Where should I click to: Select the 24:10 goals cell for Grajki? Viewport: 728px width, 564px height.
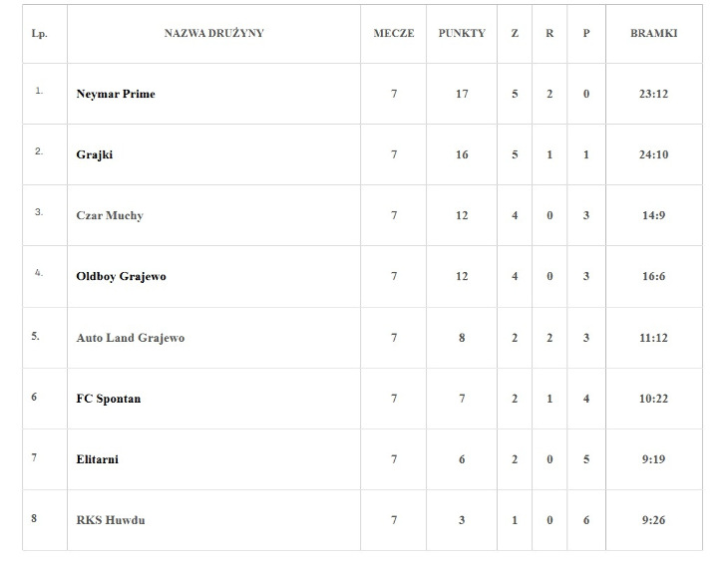pyautogui.click(x=653, y=154)
